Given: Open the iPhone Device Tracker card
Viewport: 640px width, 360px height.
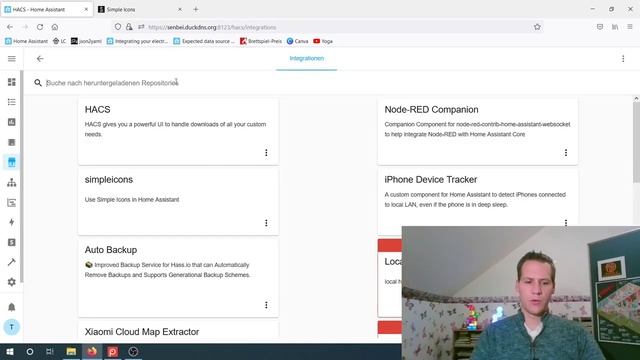Looking at the screenshot, I should pyautogui.click(x=478, y=198).
